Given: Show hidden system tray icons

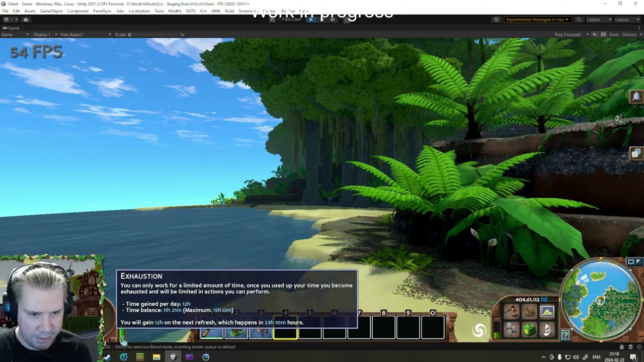Looking at the screenshot, I should pyautogui.click(x=543, y=357).
